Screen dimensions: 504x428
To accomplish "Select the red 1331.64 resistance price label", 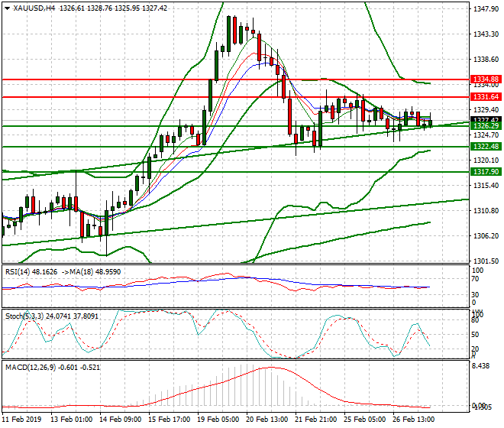I will [486, 97].
